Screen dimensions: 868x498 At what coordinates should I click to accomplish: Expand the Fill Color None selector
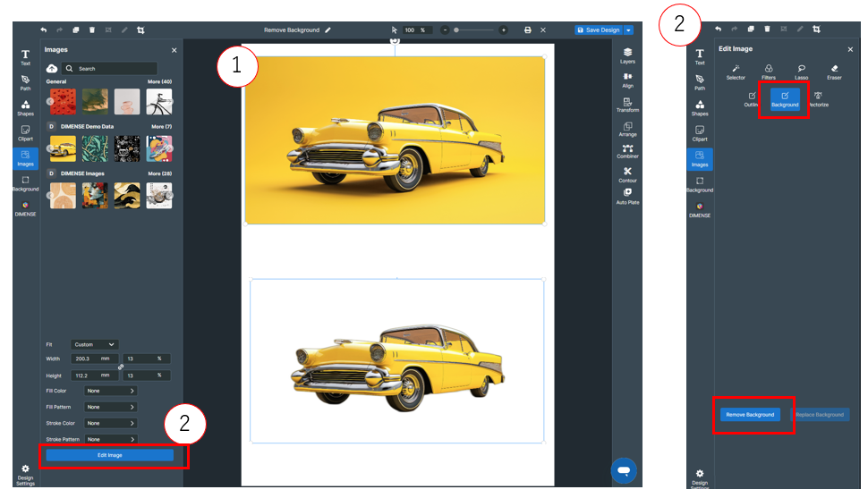click(110, 391)
